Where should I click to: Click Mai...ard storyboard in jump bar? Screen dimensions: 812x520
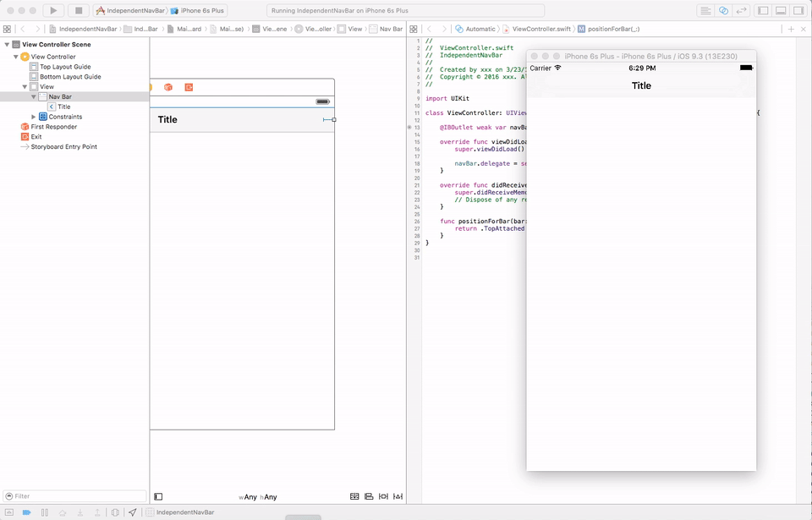184,29
